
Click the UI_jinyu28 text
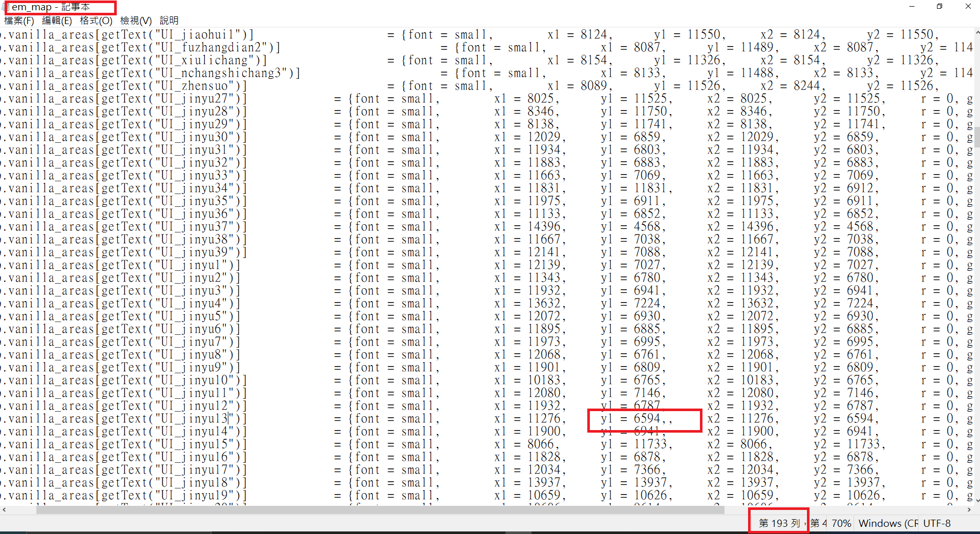coord(195,112)
